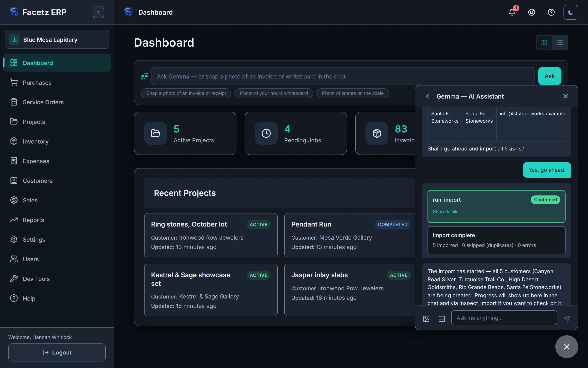The width and height of the screenshot is (588, 368).
Task: Open Reports in the sidebar
Action: coord(57,220)
